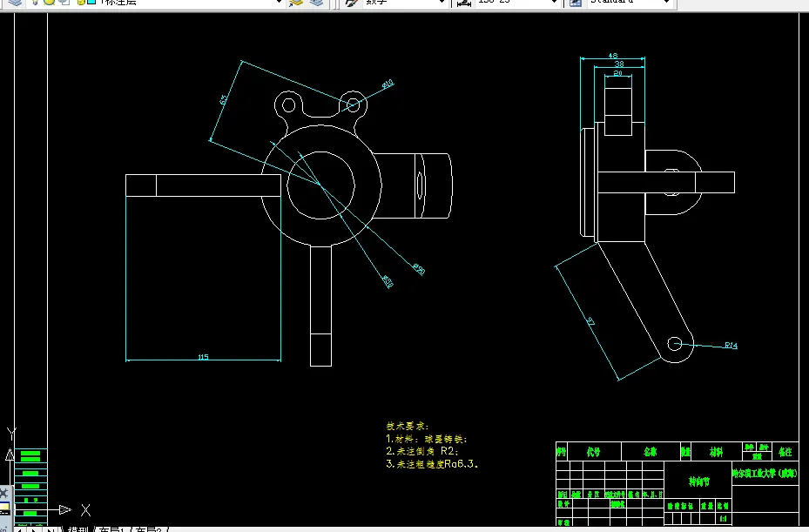Select the Ø95 diameter dimension
This screenshot has height=532, width=809.
(x=418, y=269)
